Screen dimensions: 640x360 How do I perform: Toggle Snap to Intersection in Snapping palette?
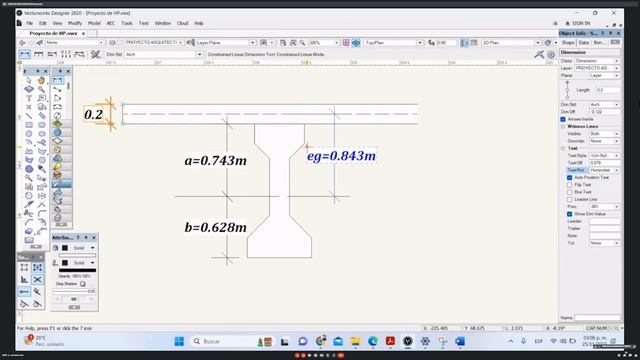coord(38,280)
